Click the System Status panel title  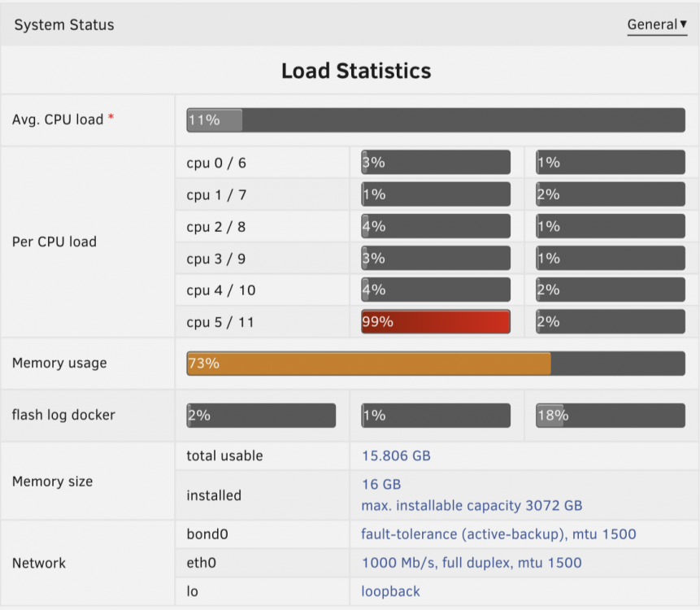(x=64, y=25)
